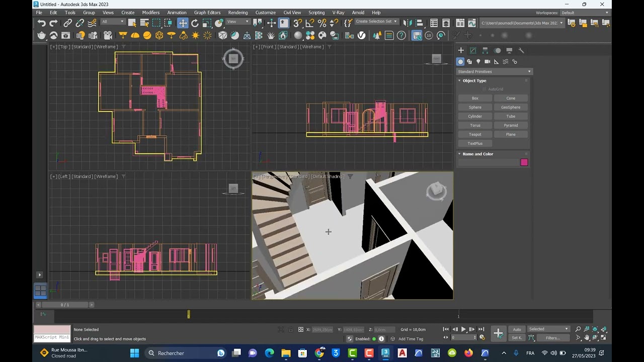Click the object name input field
The image size is (644, 362).
(x=489, y=162)
